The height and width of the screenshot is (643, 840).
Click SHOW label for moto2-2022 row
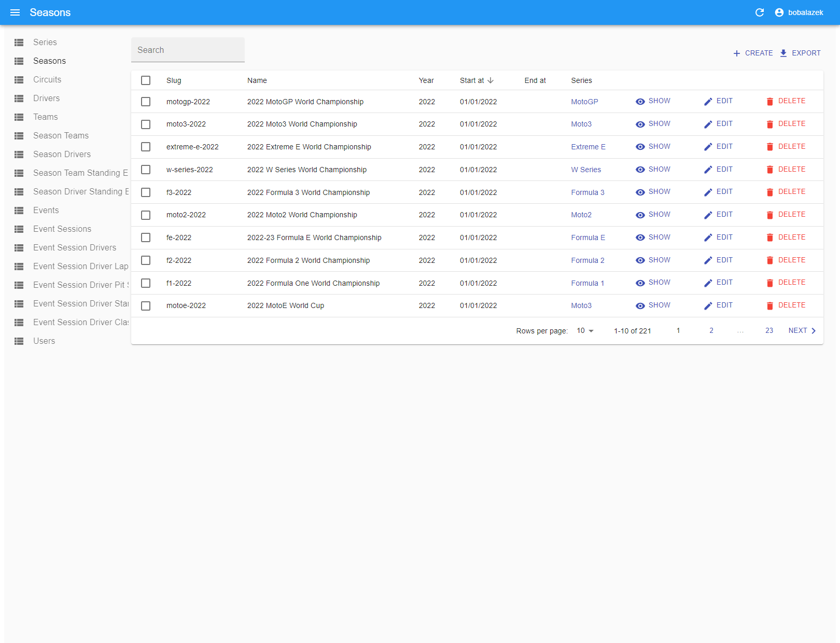click(660, 215)
